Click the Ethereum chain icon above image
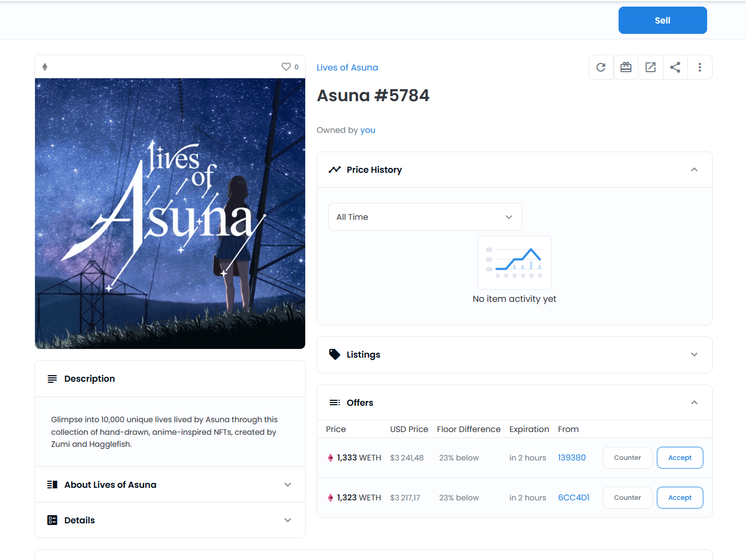The height and width of the screenshot is (560, 746). point(45,67)
